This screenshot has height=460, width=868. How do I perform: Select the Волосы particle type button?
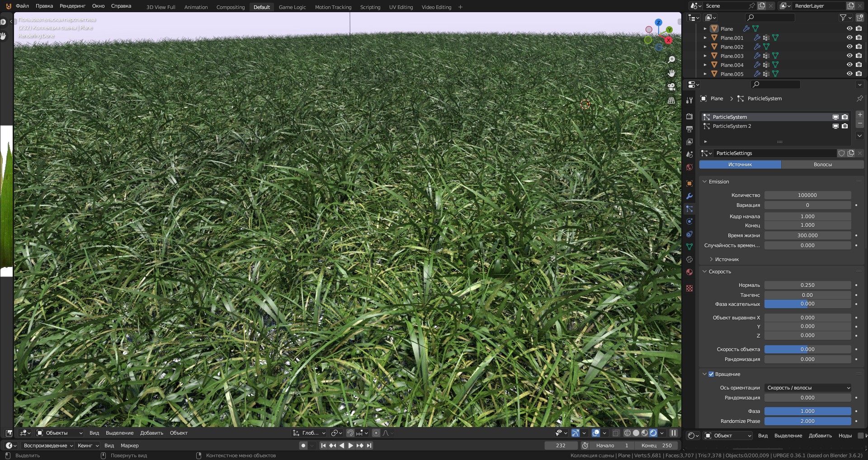(x=822, y=164)
